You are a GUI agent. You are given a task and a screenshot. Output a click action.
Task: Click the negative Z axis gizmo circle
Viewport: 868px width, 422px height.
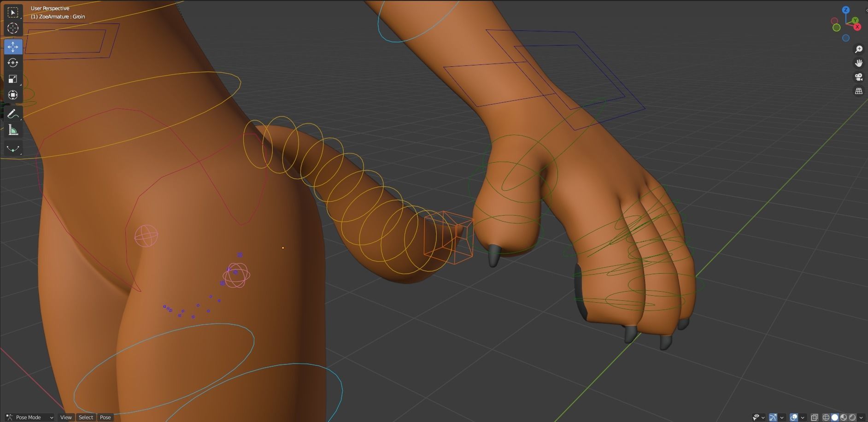tap(846, 38)
